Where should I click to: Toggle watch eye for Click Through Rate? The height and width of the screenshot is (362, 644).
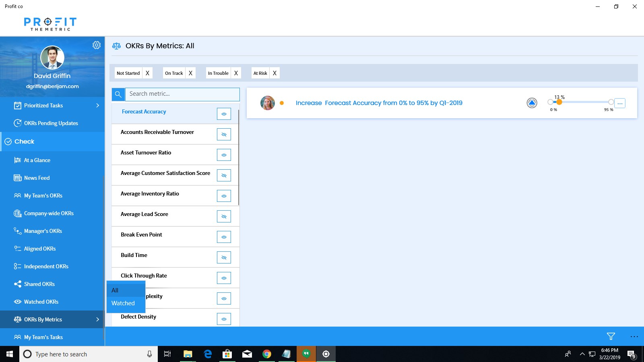click(224, 278)
